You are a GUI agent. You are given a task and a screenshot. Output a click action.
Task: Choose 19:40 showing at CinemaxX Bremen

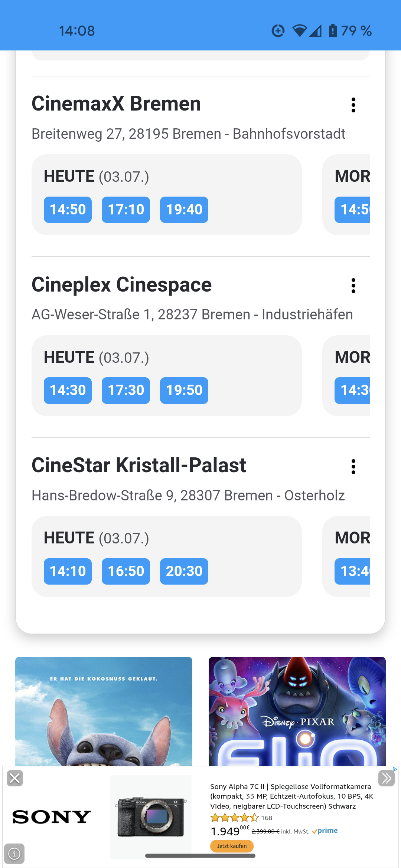(184, 210)
